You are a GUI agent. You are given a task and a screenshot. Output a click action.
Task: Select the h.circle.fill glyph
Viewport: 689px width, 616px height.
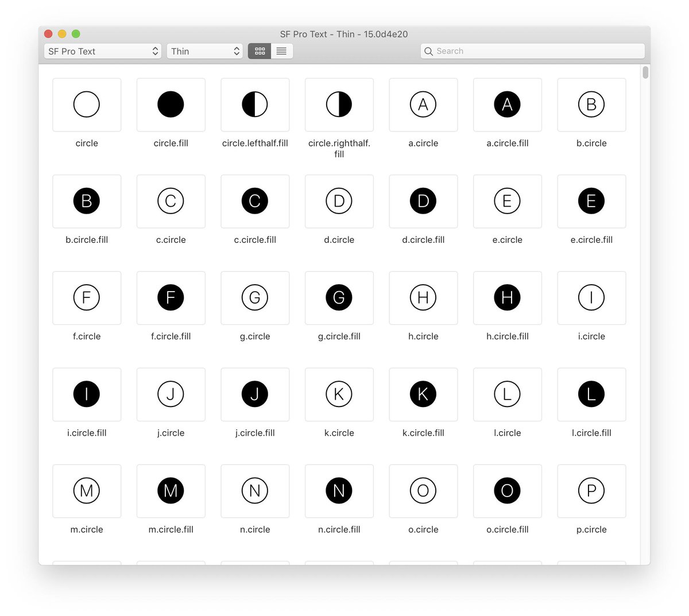point(508,297)
